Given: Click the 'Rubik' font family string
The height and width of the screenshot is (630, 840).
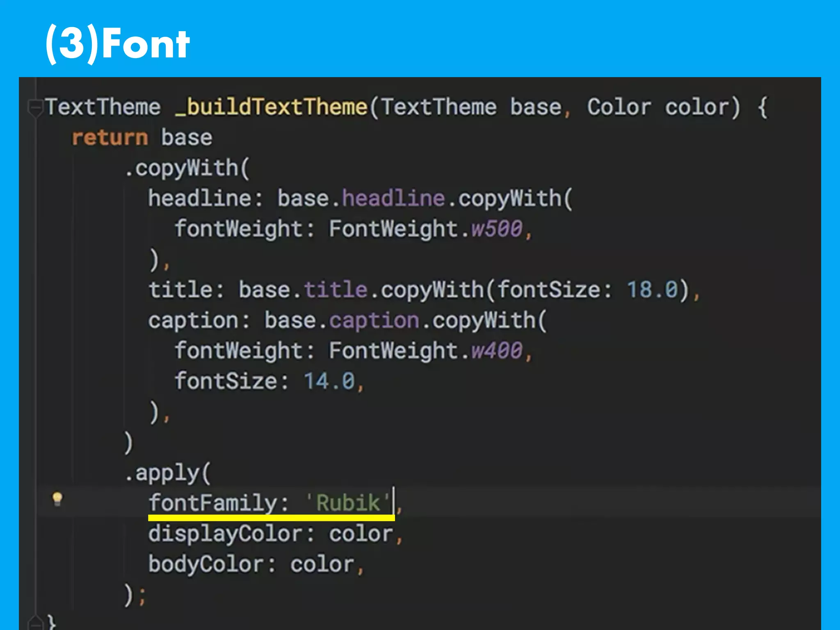Looking at the screenshot, I should (x=348, y=503).
